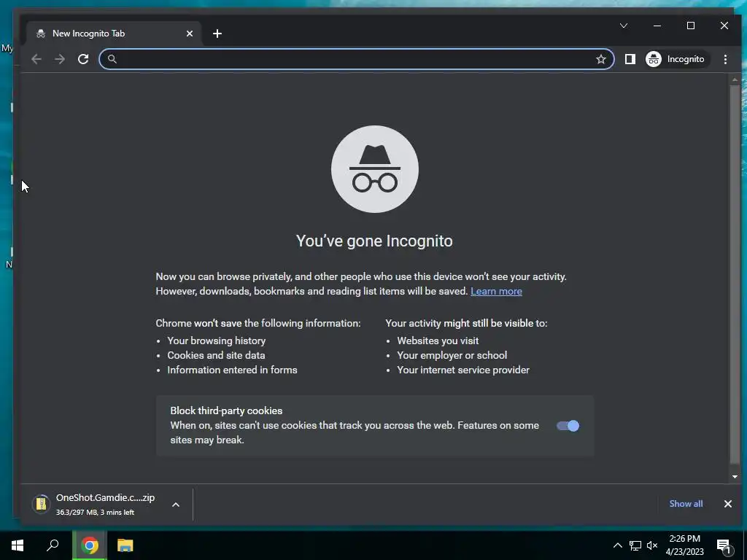
Task: Click "Websites you visit" list item
Action: tap(438, 341)
